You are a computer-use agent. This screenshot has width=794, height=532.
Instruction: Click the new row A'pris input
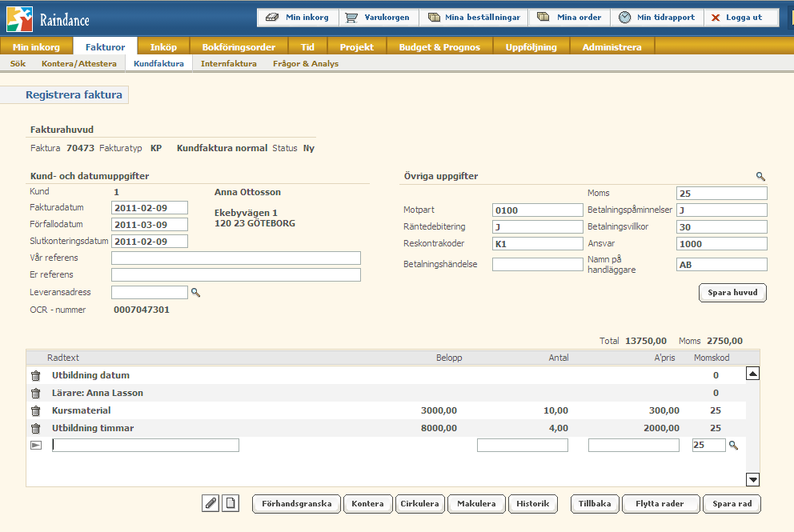(633, 446)
